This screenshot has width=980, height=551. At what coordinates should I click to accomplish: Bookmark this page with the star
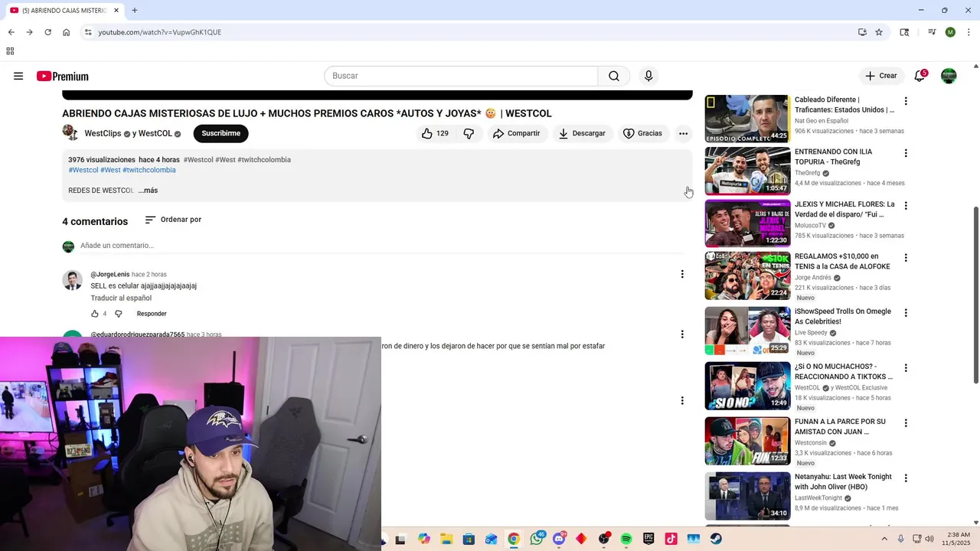pos(879,32)
